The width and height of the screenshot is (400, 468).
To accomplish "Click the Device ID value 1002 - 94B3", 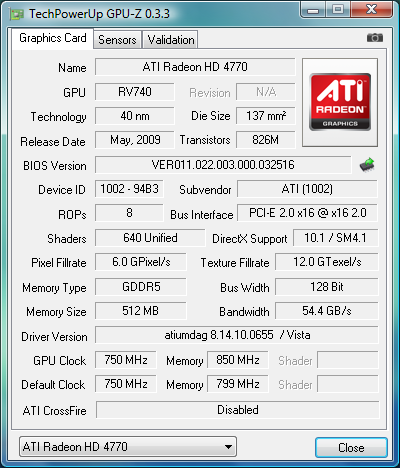I will click(x=129, y=189).
